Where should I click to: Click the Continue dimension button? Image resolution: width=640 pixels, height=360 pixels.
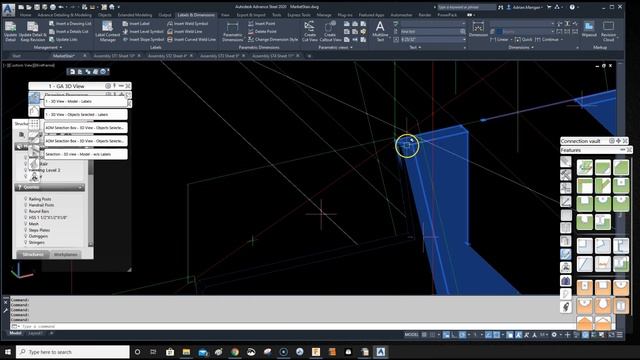tap(547, 40)
